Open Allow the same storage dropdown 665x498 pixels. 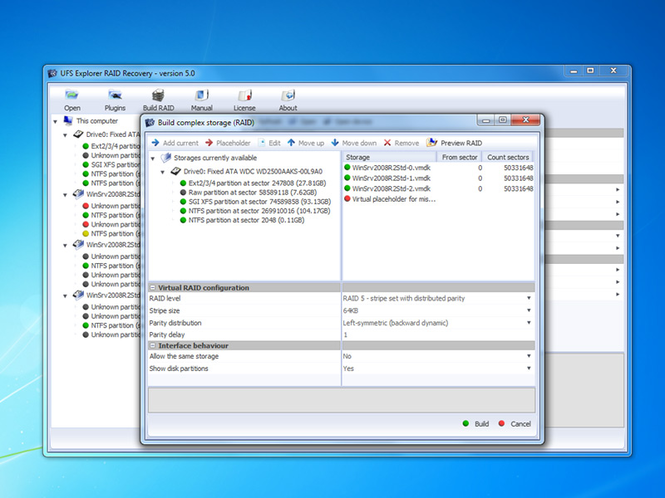[529, 356]
